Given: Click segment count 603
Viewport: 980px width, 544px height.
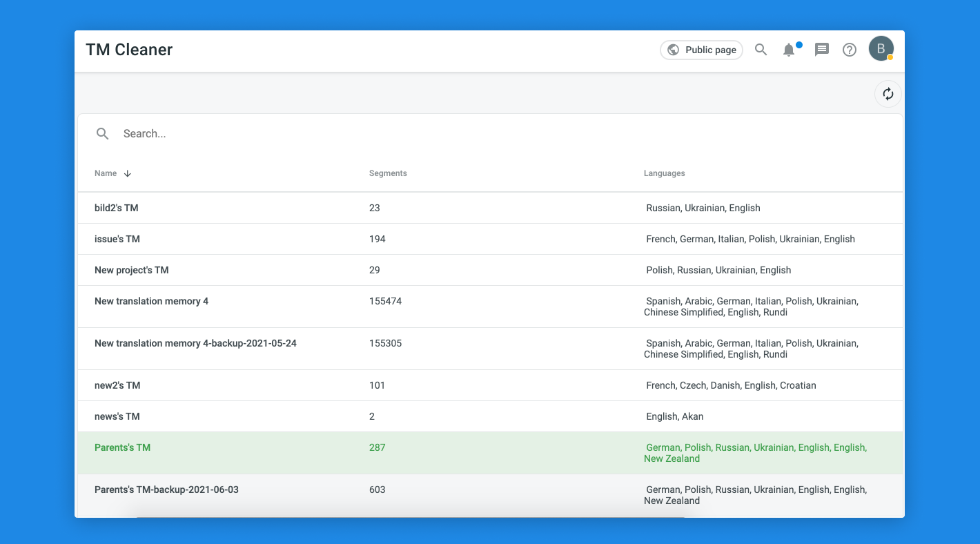Looking at the screenshot, I should tap(378, 489).
